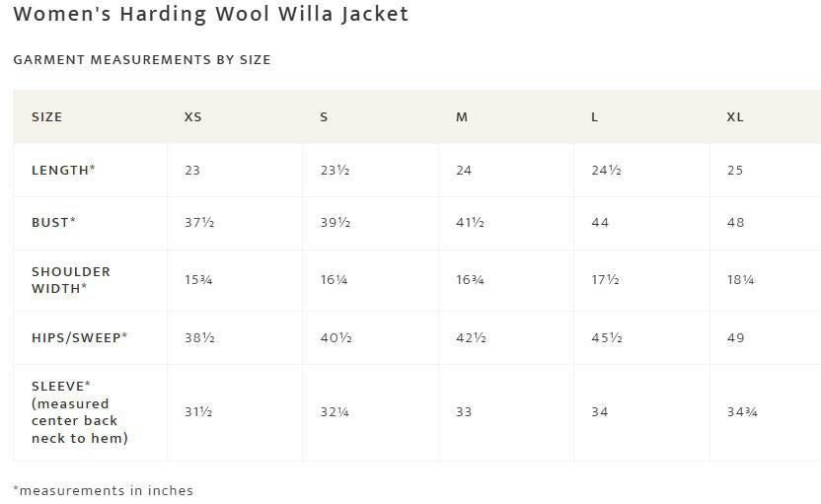Click the BUST row label
821x504 pixels.
53,223
